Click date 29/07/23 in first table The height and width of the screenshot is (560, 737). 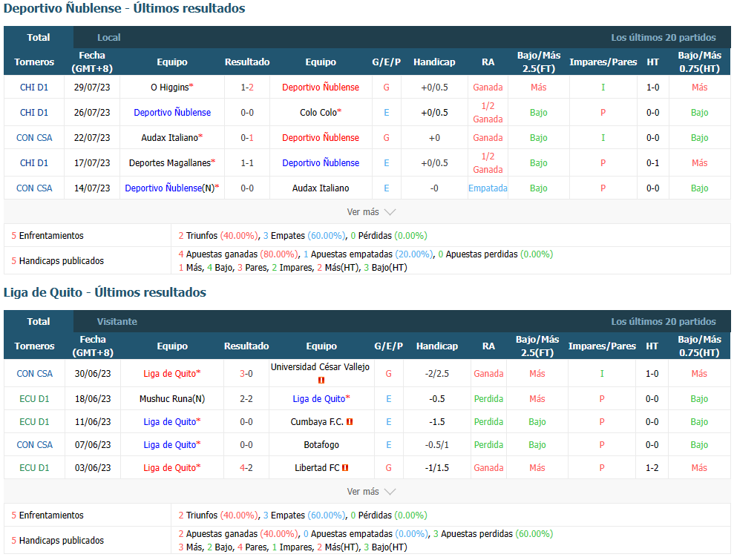(x=92, y=88)
